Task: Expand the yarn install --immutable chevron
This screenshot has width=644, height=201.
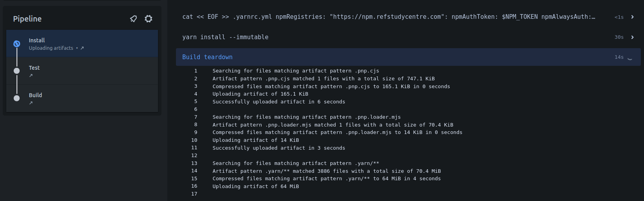Action: coord(632,37)
